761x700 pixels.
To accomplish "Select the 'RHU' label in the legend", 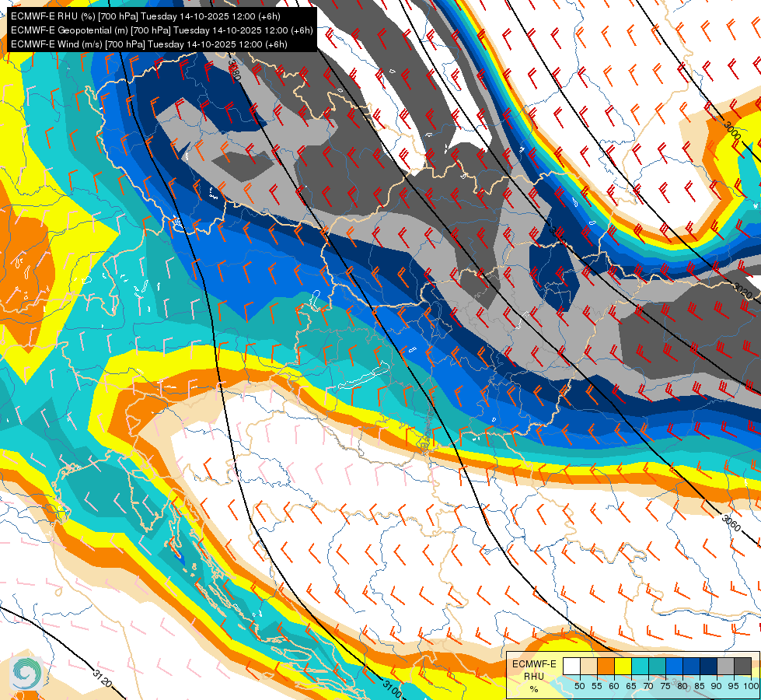I will coord(534,676).
